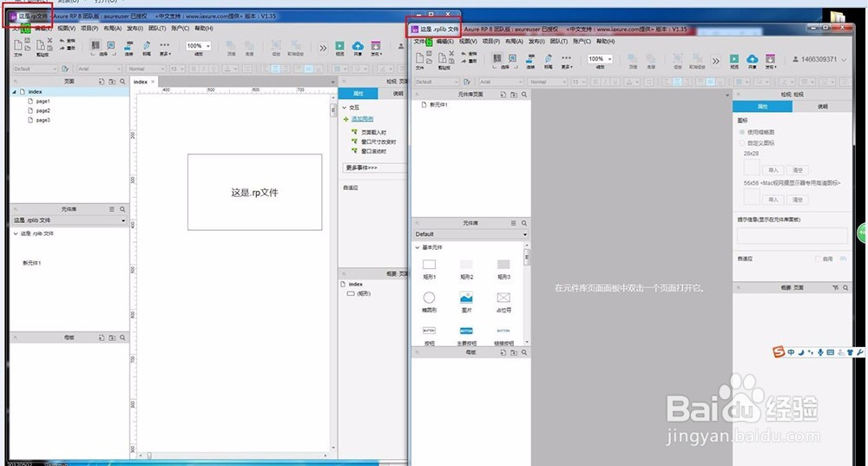Screen dimensions: 868x466
Task: Choose 'custom icon' radio option
Action: point(742,143)
